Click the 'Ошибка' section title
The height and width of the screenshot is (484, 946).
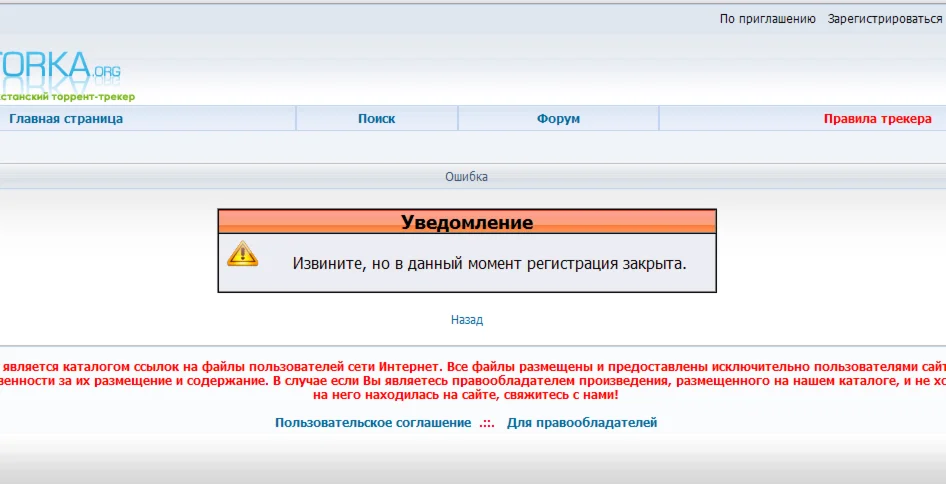point(466,177)
